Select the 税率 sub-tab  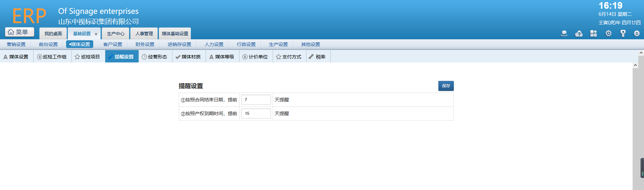(x=318, y=57)
